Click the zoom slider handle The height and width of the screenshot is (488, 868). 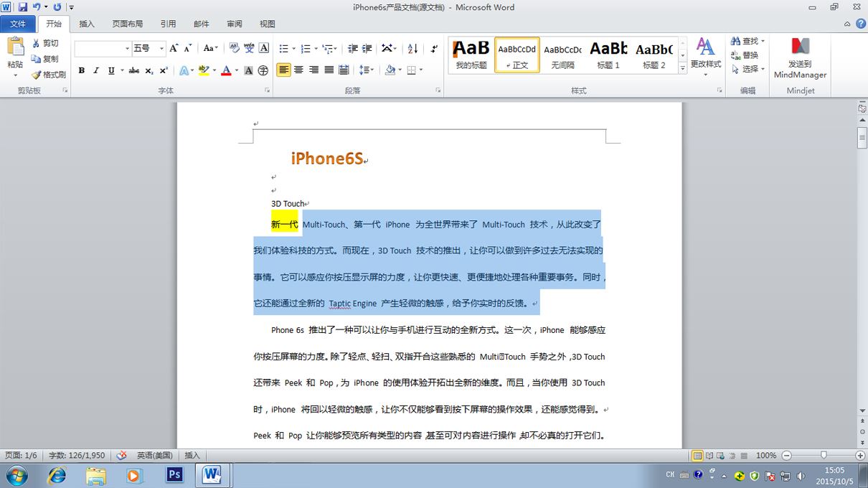coord(824,455)
